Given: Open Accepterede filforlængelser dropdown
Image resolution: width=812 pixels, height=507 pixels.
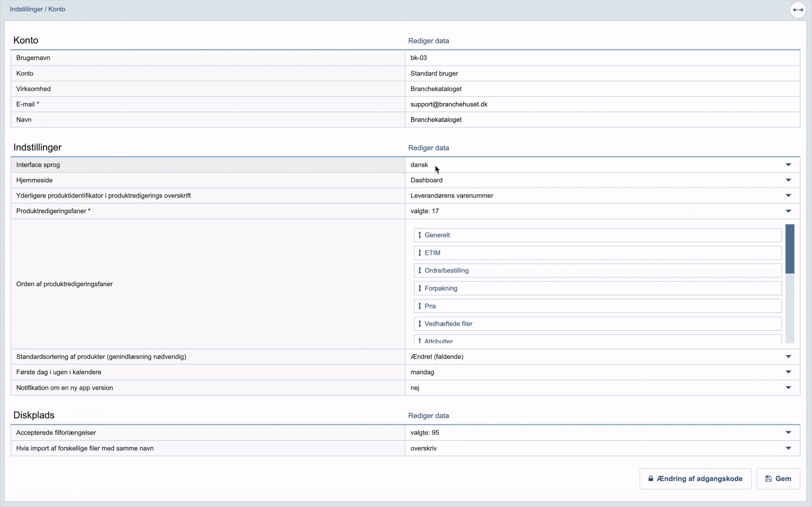Looking at the screenshot, I should [788, 433].
